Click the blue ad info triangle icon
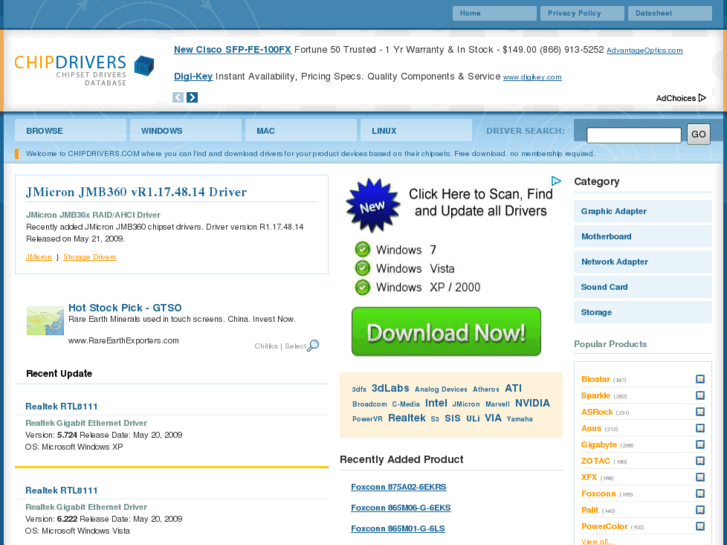 pyautogui.click(x=556, y=181)
